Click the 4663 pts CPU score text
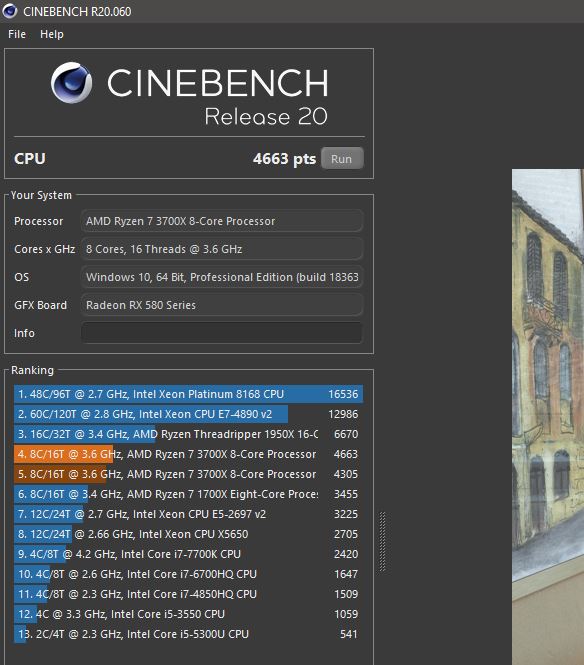This screenshot has height=665, width=584. [284, 159]
